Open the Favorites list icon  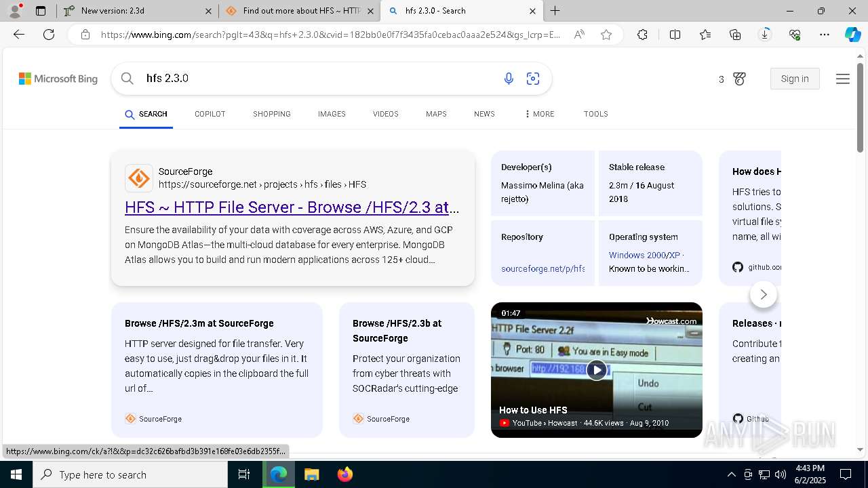(x=705, y=35)
